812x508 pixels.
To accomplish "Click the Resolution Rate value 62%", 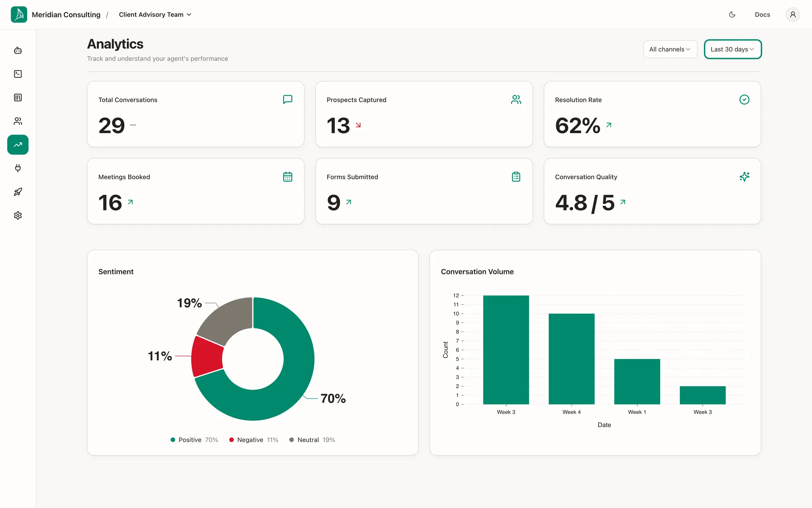I will point(578,126).
